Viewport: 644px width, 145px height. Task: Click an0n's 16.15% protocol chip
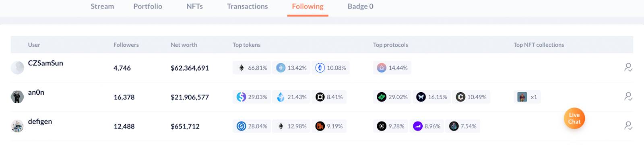click(432, 97)
